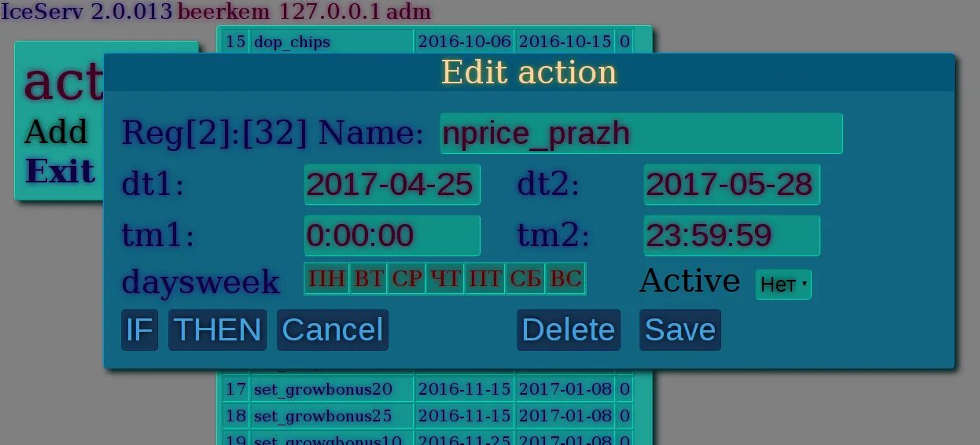Viewport: 980px width, 445px height.
Task: Toggle the СР weekday button
Action: click(x=407, y=279)
